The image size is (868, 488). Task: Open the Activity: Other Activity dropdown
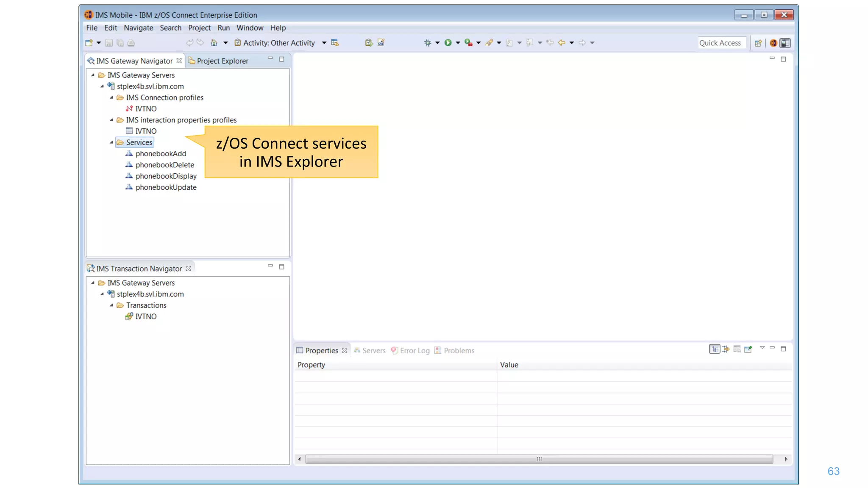click(324, 43)
